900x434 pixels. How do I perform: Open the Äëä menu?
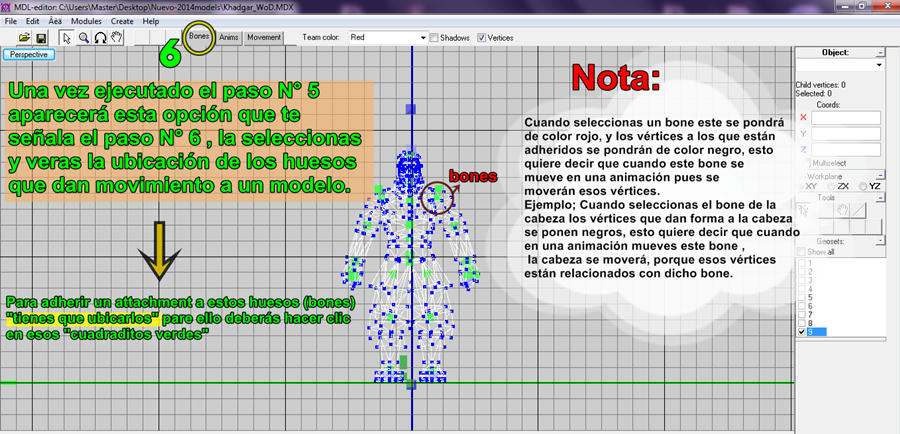55,21
